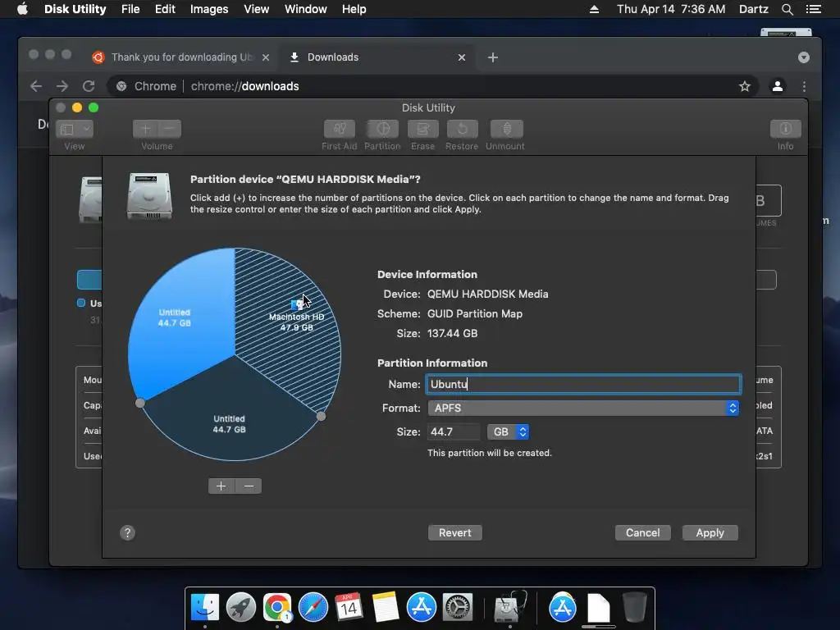Open the View sidebar dropdown in toolbar

75,129
